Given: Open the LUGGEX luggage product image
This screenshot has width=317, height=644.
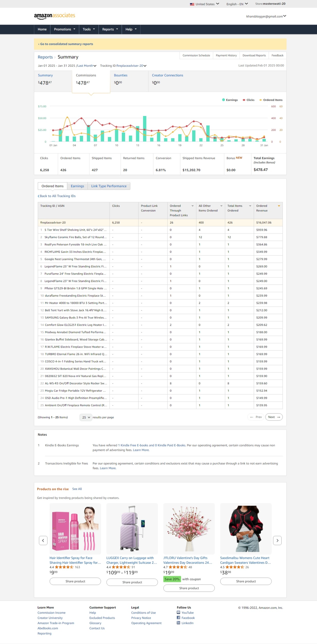Looking at the screenshot, I should pyautogui.click(x=132, y=529).
